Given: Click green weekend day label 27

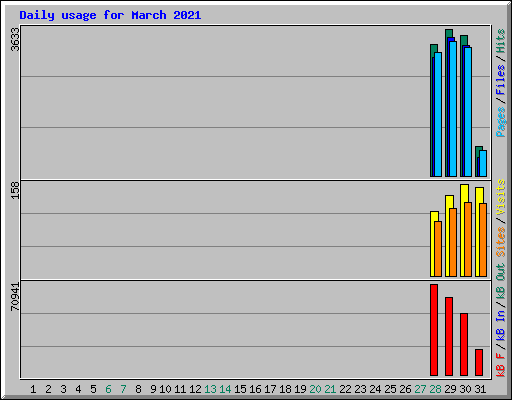Looking at the screenshot, I should coord(420,389).
